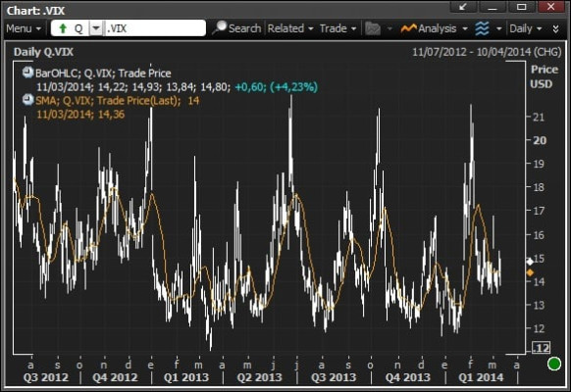Screen dimensions: 571x392
Task: Maximize the Chart .VIX window
Action: pyautogui.click(x=522, y=7)
